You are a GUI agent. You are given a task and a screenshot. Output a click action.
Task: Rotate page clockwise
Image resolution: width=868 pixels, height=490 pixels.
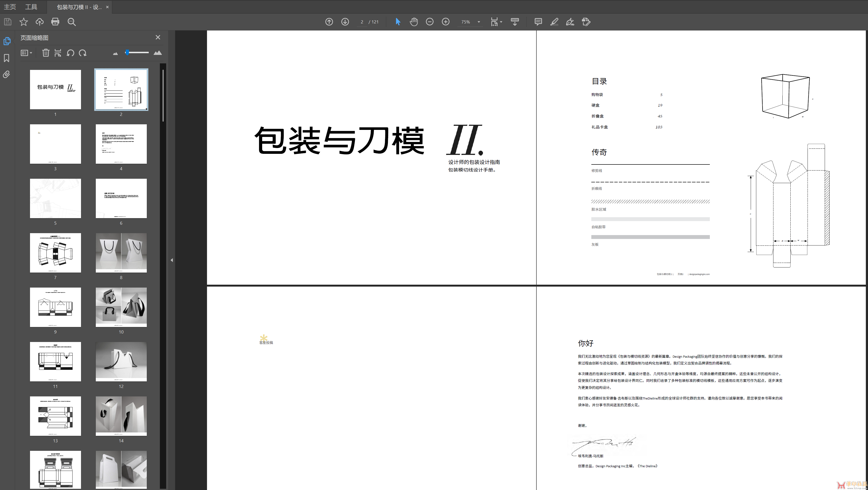pos(82,53)
